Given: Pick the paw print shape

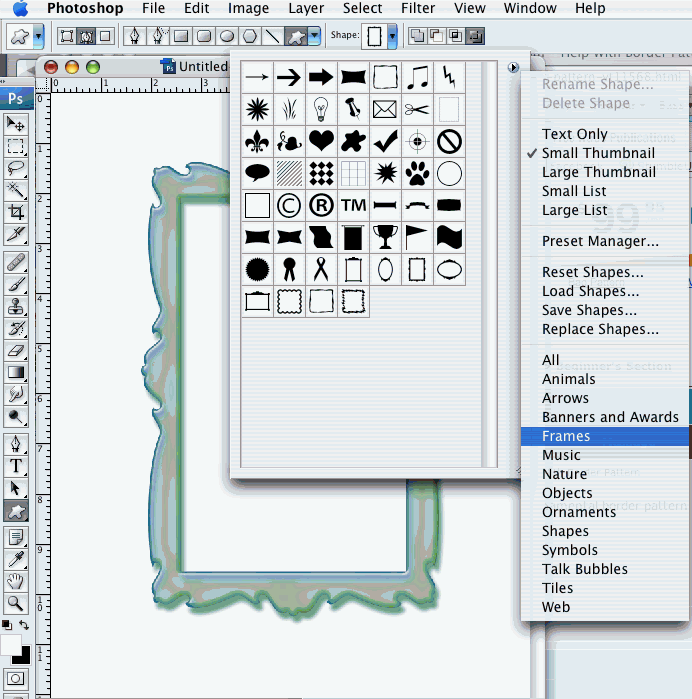Looking at the screenshot, I should [417, 174].
